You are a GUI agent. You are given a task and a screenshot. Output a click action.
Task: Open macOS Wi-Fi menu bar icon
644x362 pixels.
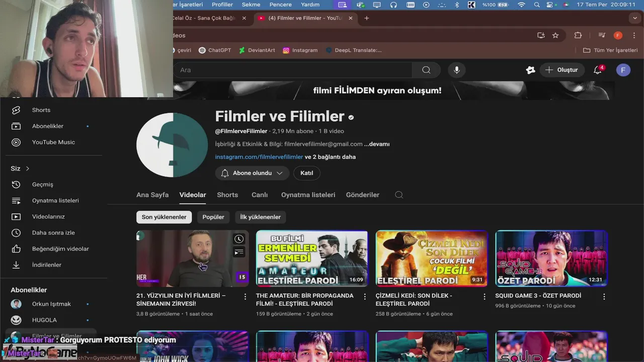(521, 5)
